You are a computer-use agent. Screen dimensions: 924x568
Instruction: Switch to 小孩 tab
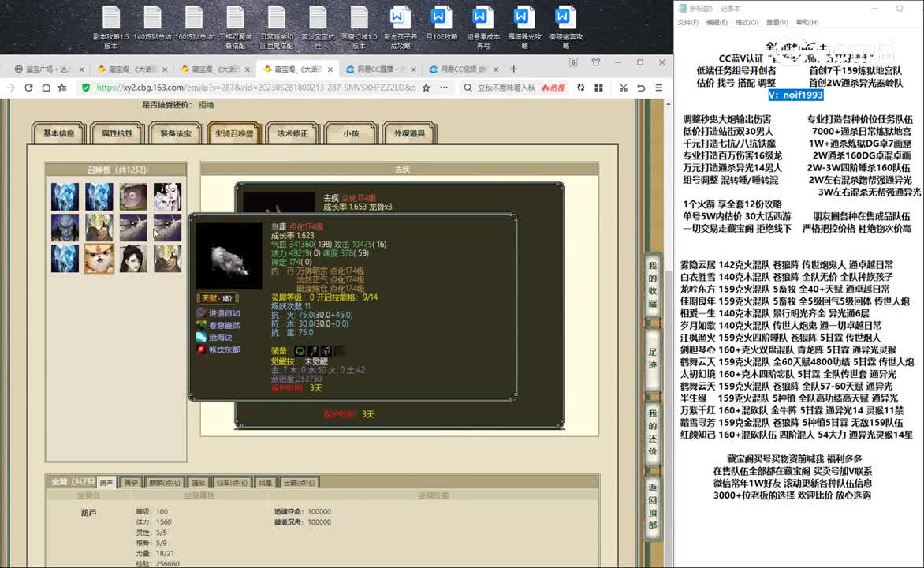[351, 133]
